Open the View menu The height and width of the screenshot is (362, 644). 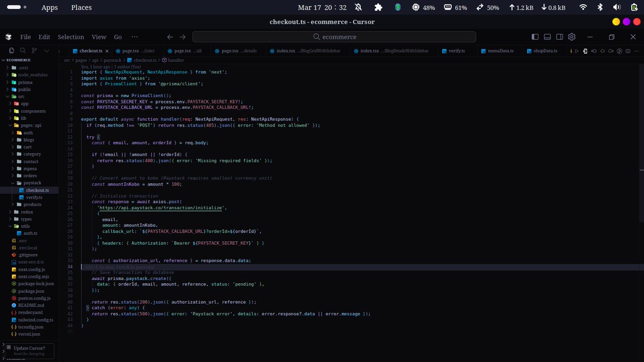click(99, 37)
